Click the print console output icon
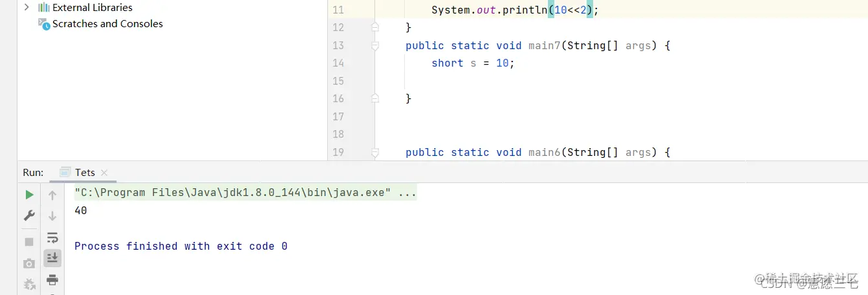Screen dimensions: 868x295 click(52, 279)
